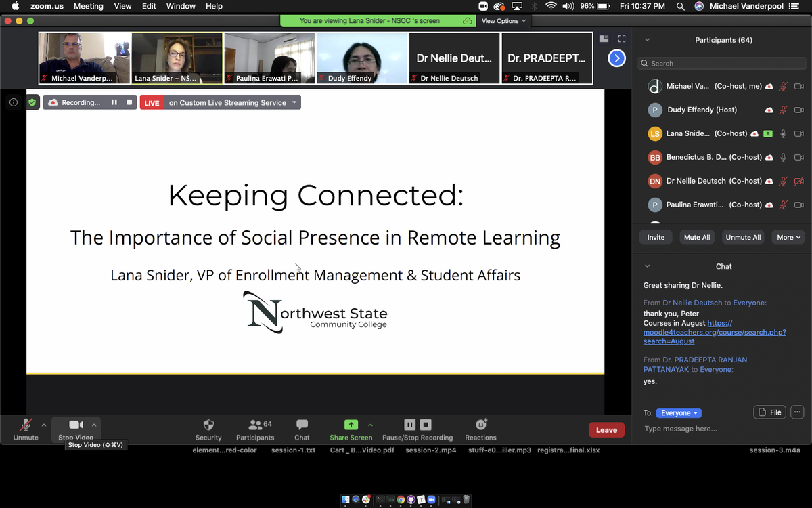Open the View menu in menu bar
Screen dimensions: 812x508
(123, 6)
